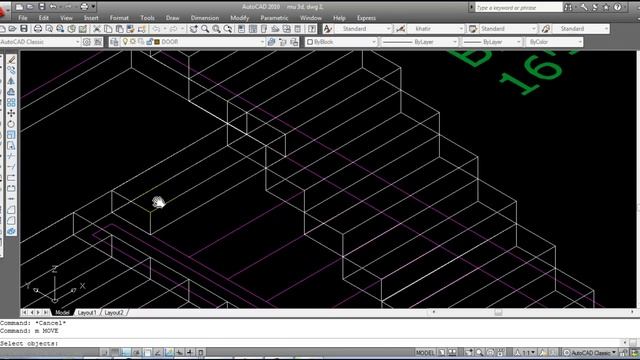
Task: Select the Move tool in Modify toolbar
Action: click(x=11, y=113)
